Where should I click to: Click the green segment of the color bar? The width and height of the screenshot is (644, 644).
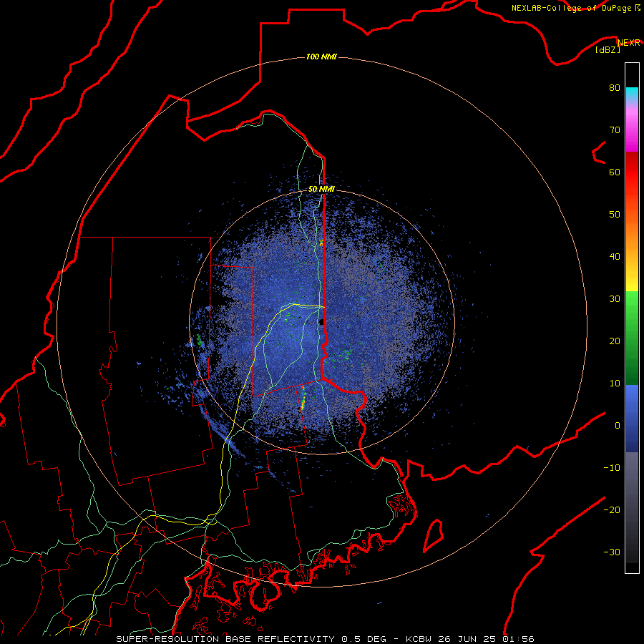pos(632,338)
